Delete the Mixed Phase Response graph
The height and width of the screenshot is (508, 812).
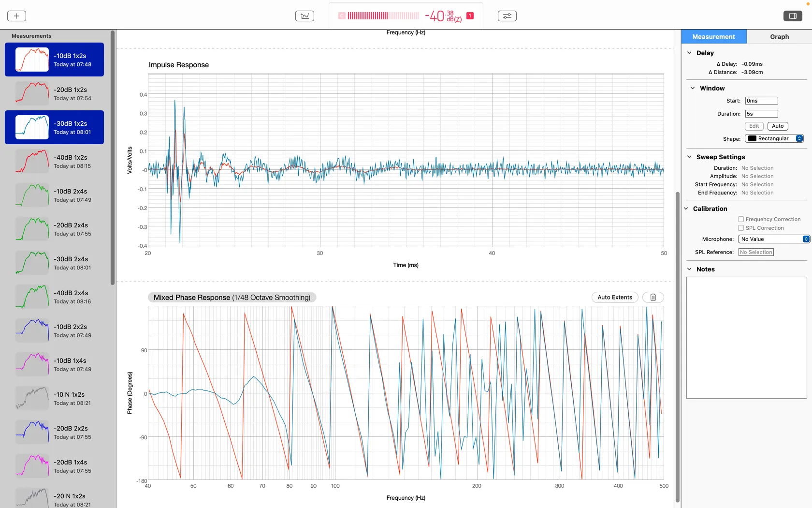653,298
